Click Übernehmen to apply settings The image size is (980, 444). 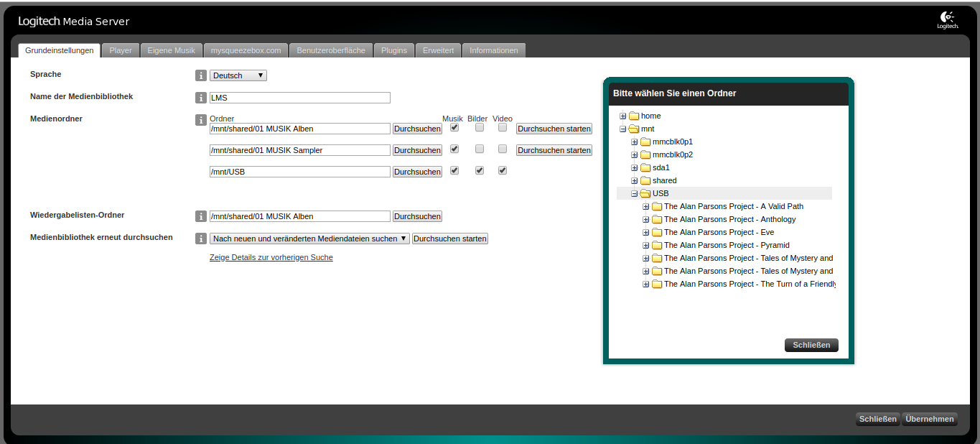coord(930,419)
